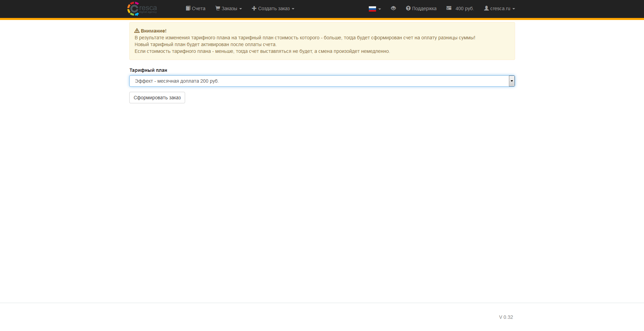Open the cresca.ru user menu
This screenshot has width=644, height=331.
coord(499,8)
